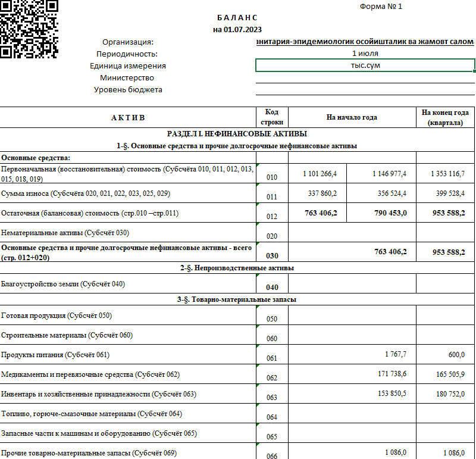This screenshot has width=476, height=459.
Task: Select cell with value 600,0
Action: click(x=445, y=354)
